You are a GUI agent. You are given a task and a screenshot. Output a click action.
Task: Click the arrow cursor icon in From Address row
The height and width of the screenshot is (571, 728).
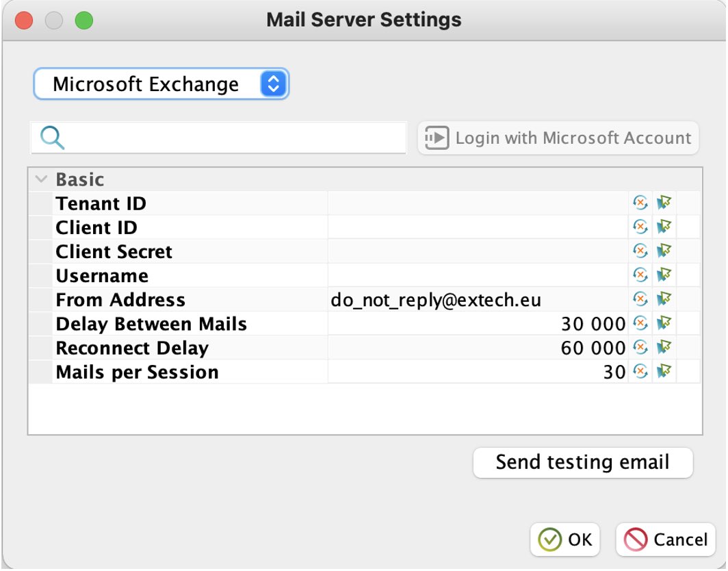point(664,299)
